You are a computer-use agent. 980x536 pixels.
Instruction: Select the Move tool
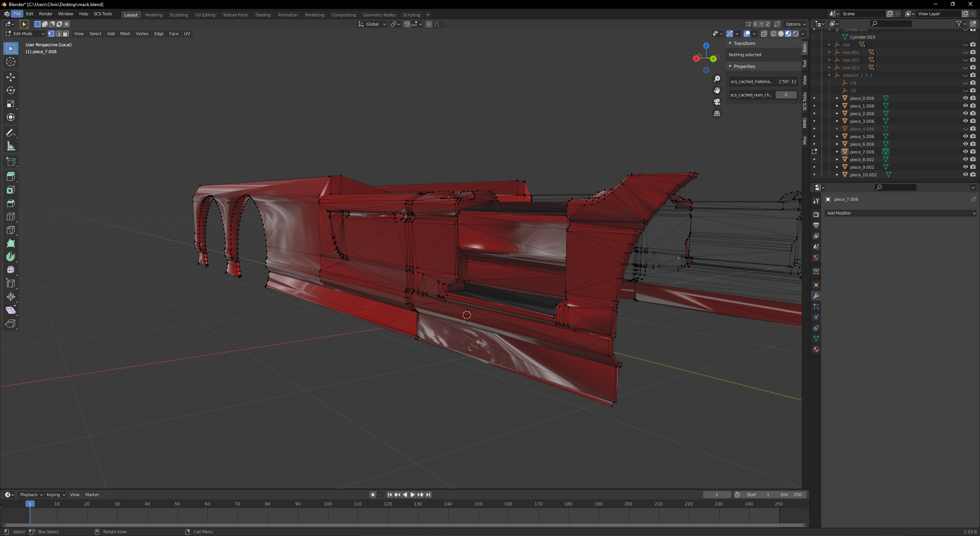tap(11, 77)
